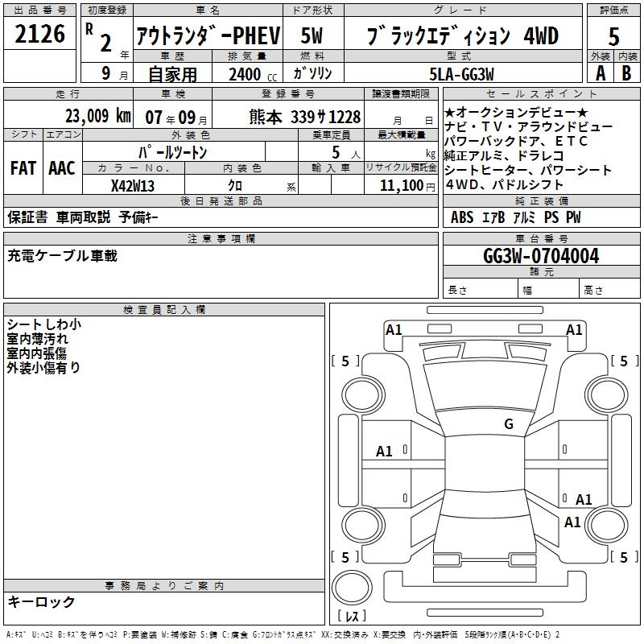644x644 pixels.
Task: Click 保証書 車両取説 予備キー line
Action: pyautogui.click(x=83, y=217)
